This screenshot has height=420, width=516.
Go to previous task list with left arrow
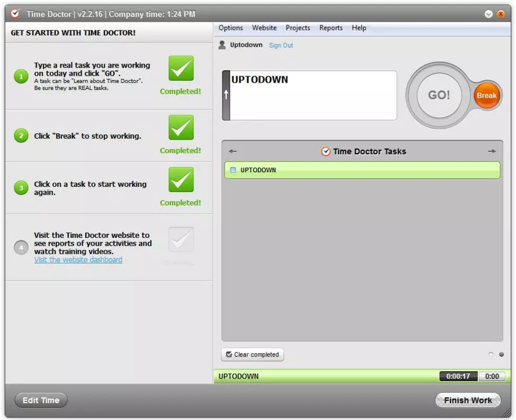(233, 151)
